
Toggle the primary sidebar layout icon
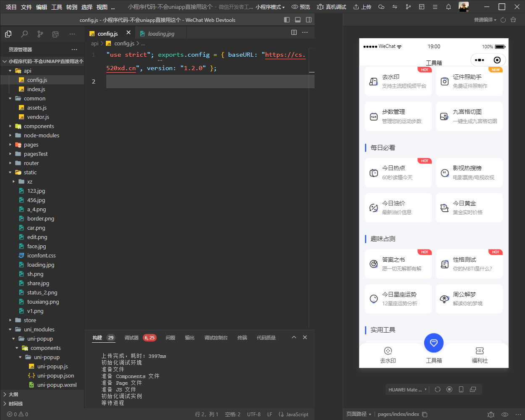pyautogui.click(x=287, y=20)
